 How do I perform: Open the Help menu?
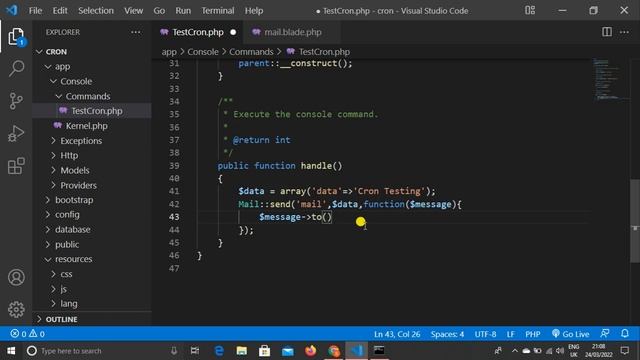[x=254, y=11]
